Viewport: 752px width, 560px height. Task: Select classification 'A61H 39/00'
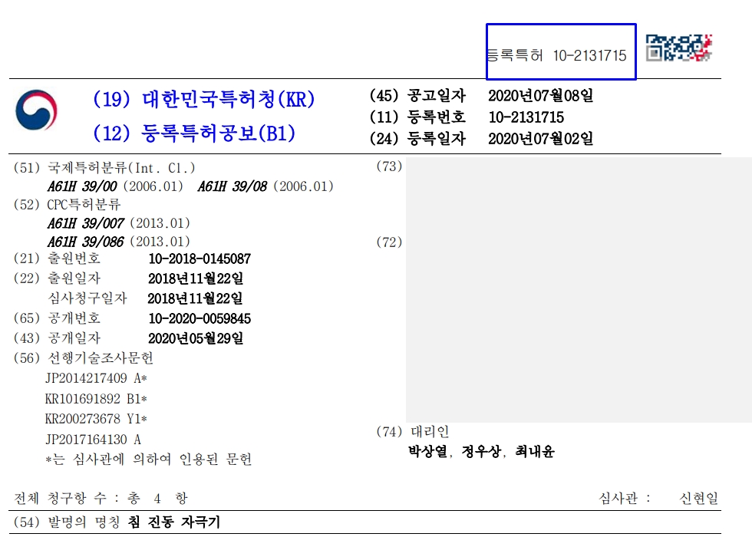pos(82,186)
